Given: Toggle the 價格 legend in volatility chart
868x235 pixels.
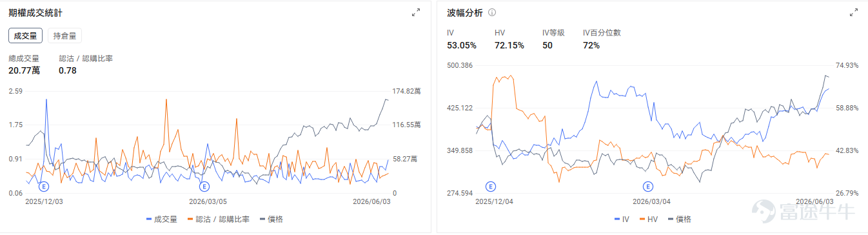Looking at the screenshot, I should point(680,220).
